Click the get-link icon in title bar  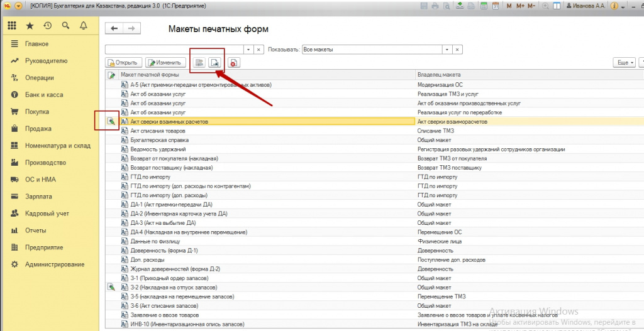click(x=461, y=6)
